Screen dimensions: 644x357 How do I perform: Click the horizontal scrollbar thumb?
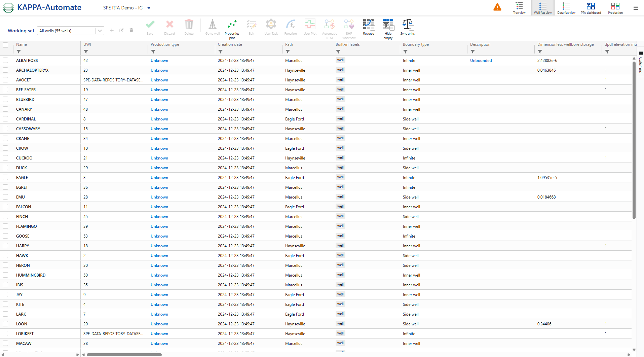pos(124,355)
